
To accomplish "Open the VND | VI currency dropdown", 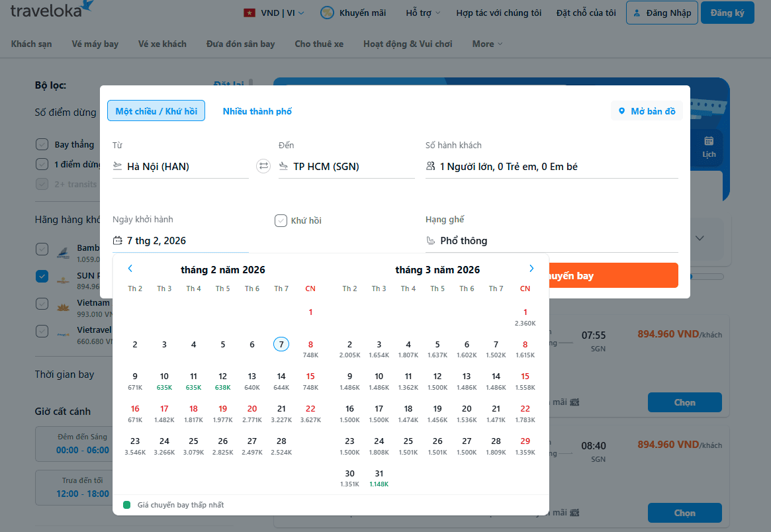I will pos(274,13).
